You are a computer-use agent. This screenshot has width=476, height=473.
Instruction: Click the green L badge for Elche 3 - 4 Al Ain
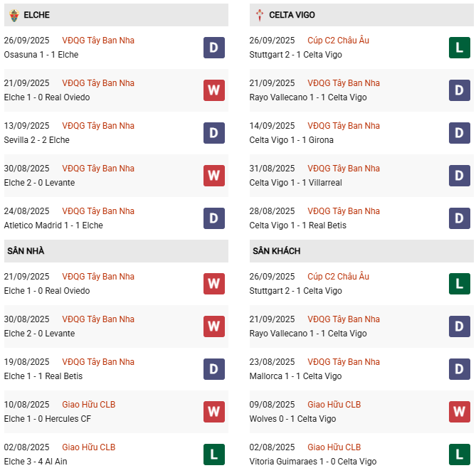coord(213,455)
